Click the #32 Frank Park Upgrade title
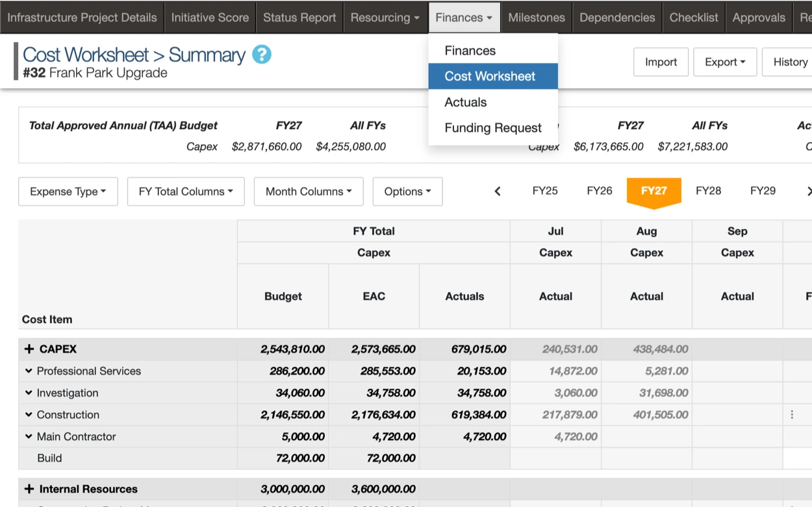This screenshot has height=507, width=812. click(x=95, y=73)
